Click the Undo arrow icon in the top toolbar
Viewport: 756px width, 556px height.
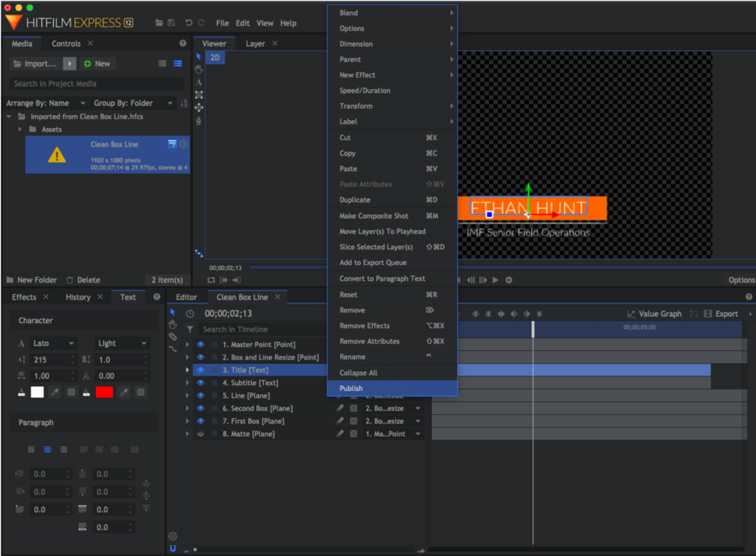(x=188, y=23)
